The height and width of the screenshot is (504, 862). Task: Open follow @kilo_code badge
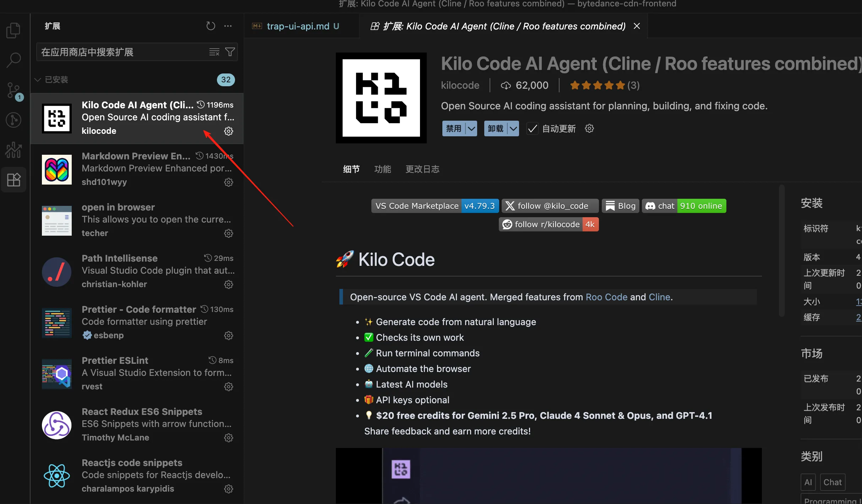tap(550, 206)
